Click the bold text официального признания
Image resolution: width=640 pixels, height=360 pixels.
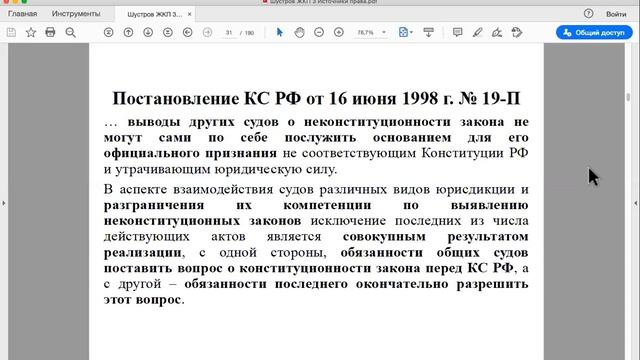coord(190,153)
